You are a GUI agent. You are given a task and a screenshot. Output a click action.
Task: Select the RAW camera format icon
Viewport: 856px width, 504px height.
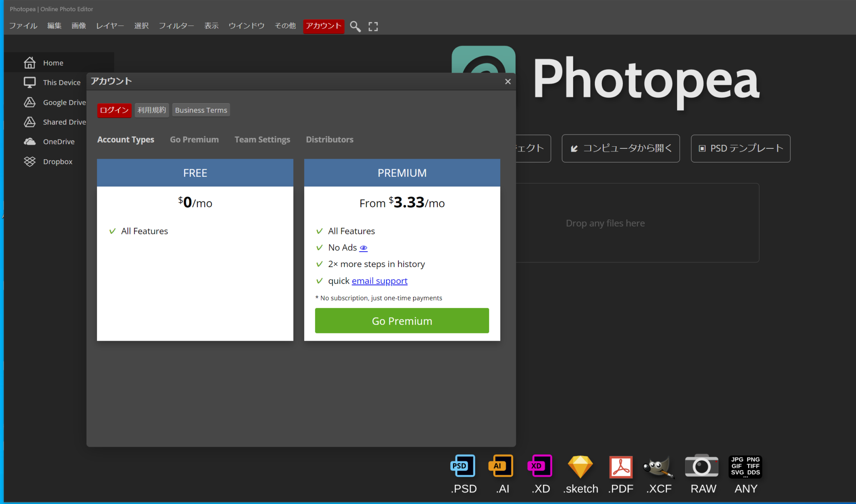click(x=701, y=466)
